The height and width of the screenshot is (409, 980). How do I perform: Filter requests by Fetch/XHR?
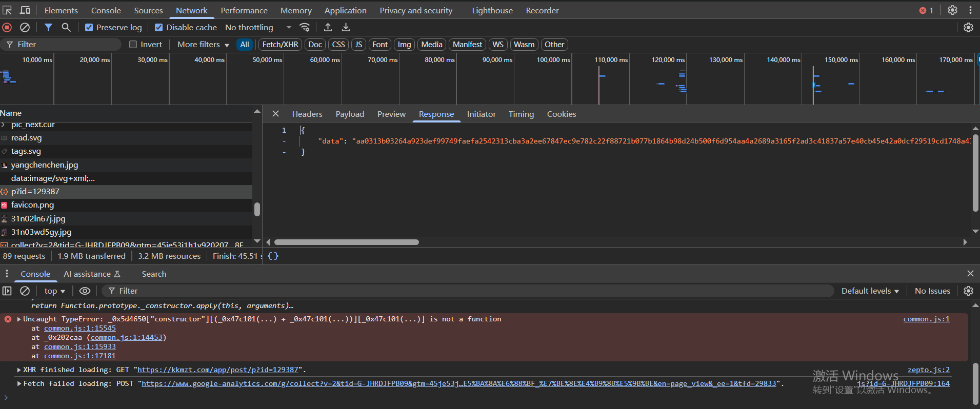[x=280, y=45]
